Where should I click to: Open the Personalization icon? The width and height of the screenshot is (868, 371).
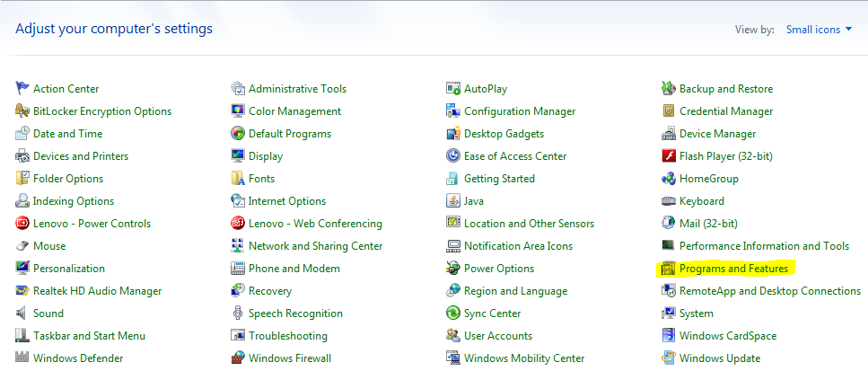pyautogui.click(x=22, y=268)
